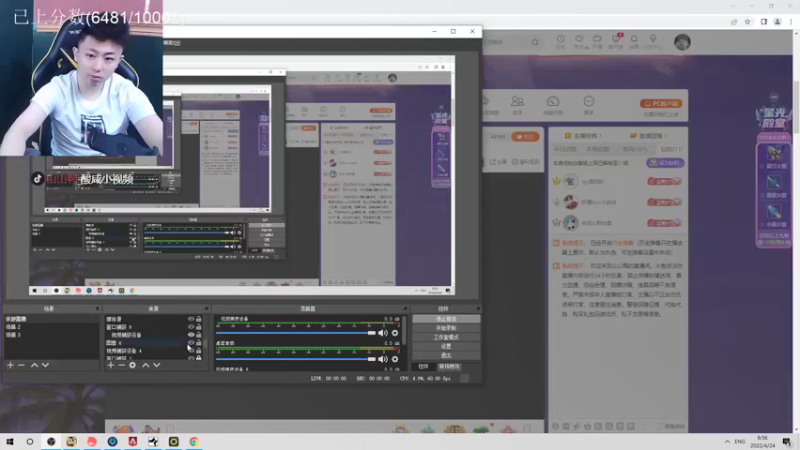Toggle the lock of the first source row
Image resolution: width=800 pixels, height=450 pixels.
click(x=199, y=319)
